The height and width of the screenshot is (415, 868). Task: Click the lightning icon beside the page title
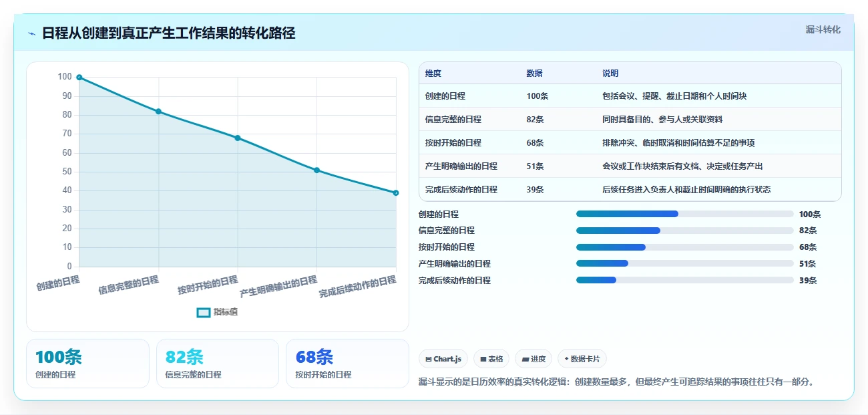(31, 33)
